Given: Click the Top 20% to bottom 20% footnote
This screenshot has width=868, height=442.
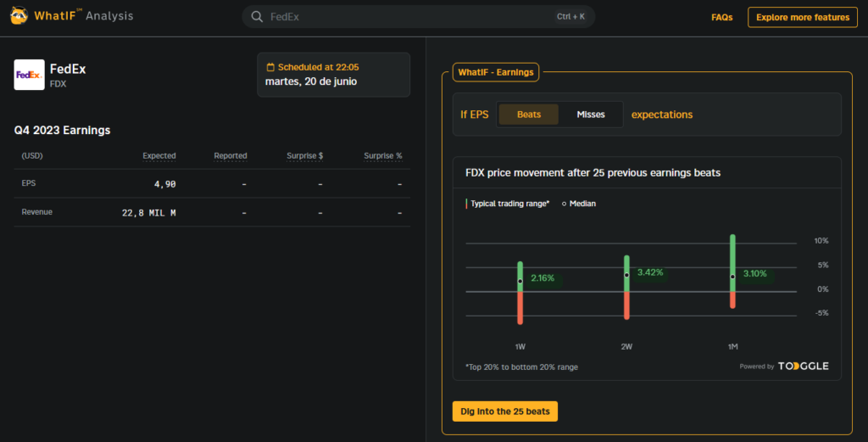Looking at the screenshot, I should point(521,367).
